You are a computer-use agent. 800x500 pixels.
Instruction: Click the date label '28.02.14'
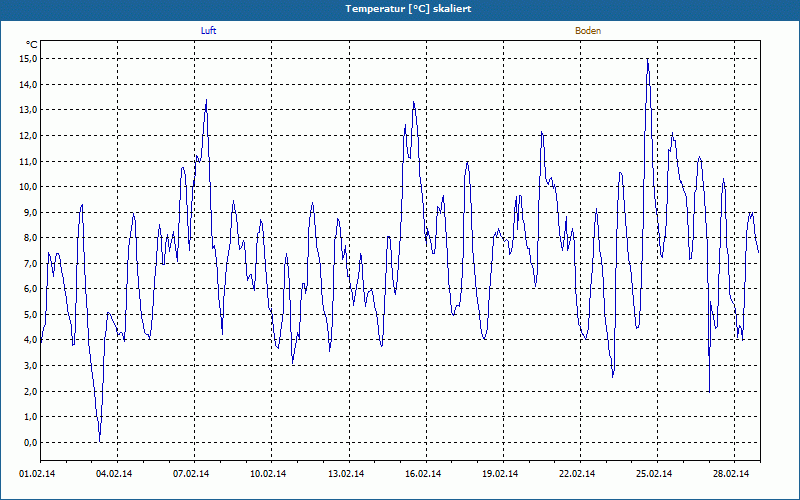pos(731,474)
